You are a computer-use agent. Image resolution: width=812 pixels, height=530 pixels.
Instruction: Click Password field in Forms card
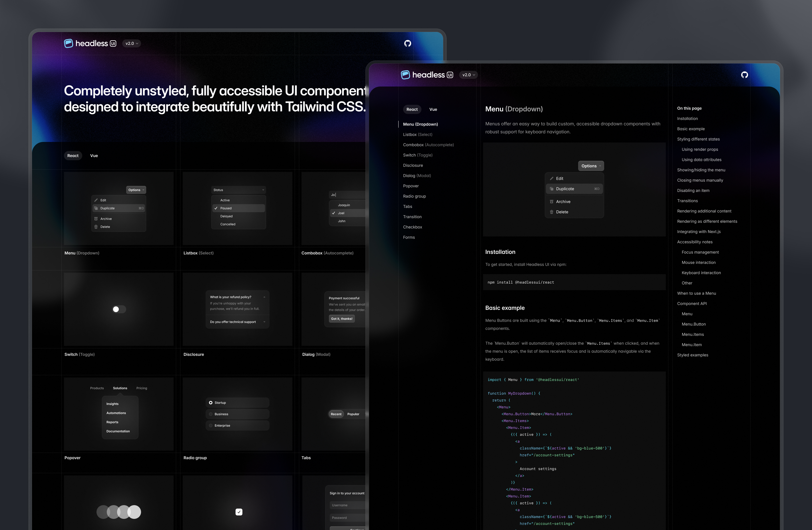pos(347,518)
